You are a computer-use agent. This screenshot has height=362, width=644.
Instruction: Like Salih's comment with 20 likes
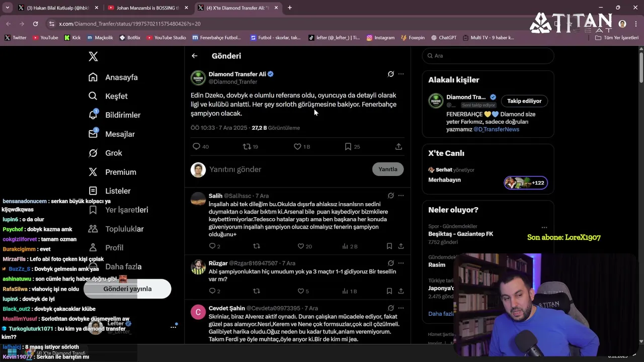[304, 246]
